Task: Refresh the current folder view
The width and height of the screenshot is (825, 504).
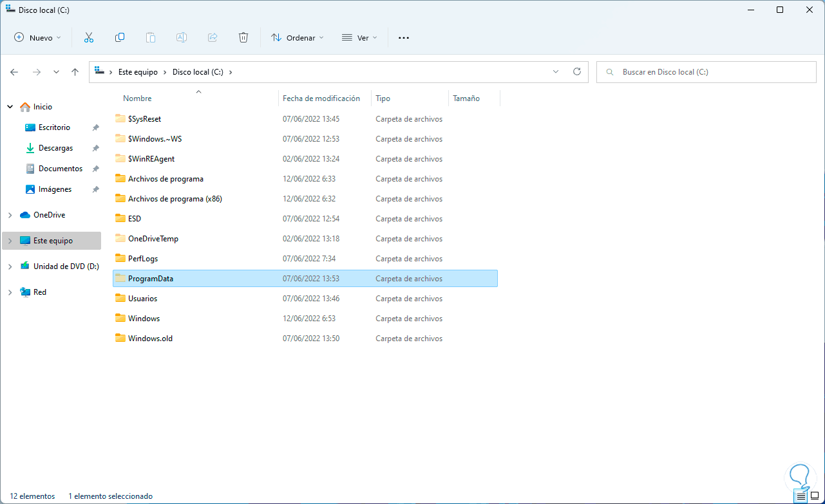Action: (x=577, y=72)
